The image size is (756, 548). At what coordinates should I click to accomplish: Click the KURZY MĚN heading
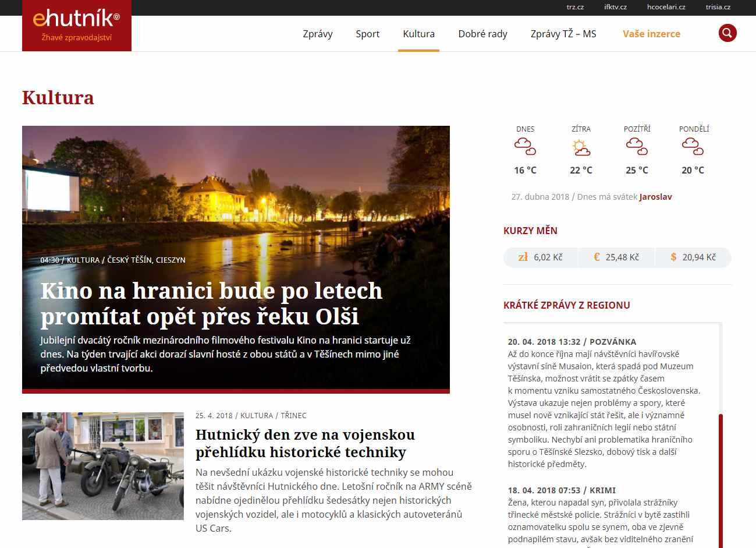(x=530, y=231)
